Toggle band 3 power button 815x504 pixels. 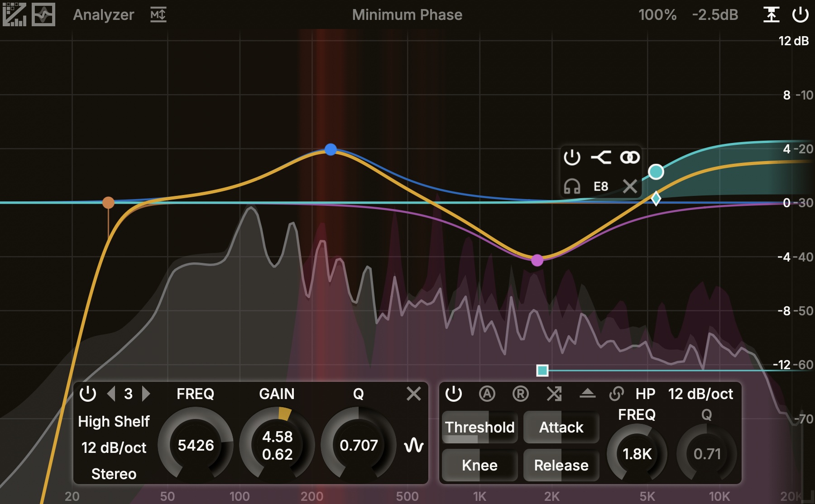(88, 394)
